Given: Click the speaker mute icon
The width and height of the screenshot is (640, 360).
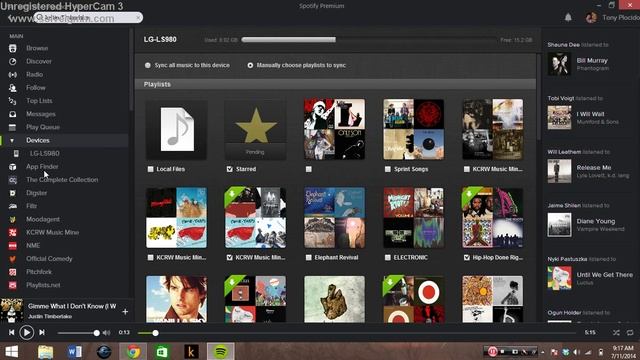Looking at the screenshot, I should point(107,333).
